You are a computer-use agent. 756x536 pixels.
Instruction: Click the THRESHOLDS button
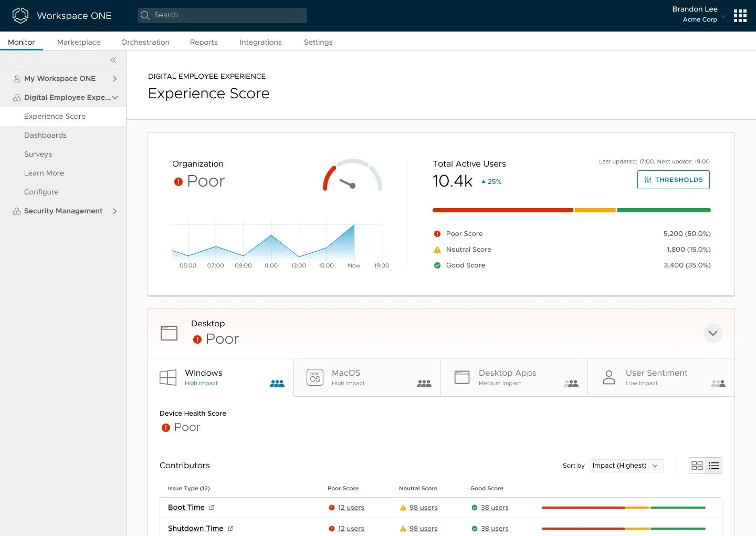click(674, 180)
